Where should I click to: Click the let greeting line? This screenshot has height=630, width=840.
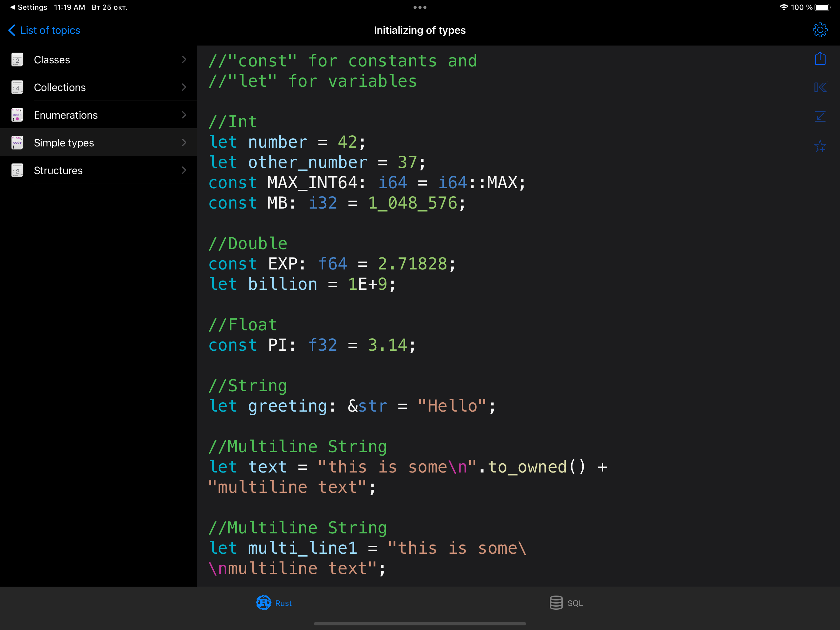(352, 406)
